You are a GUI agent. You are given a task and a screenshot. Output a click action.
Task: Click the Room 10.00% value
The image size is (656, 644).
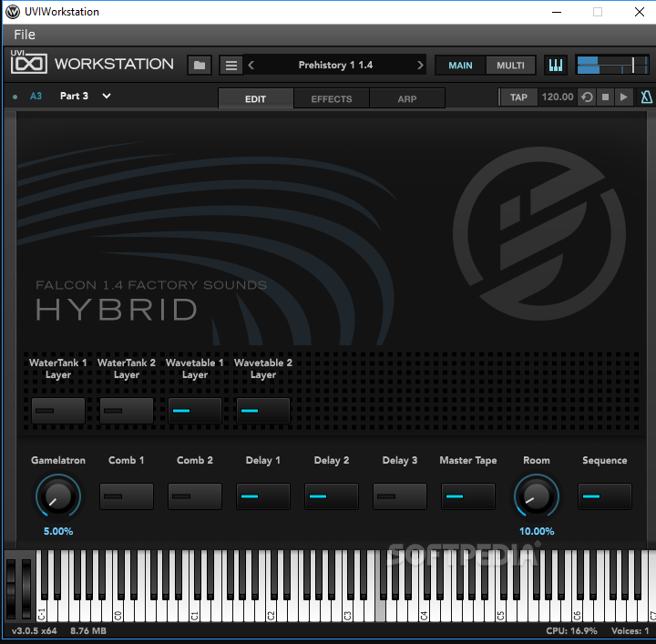pos(537,531)
